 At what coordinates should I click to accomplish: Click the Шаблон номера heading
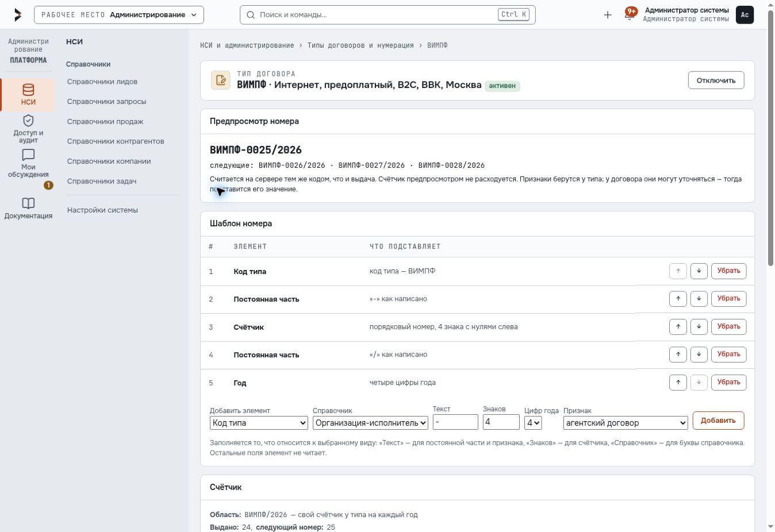click(x=241, y=223)
